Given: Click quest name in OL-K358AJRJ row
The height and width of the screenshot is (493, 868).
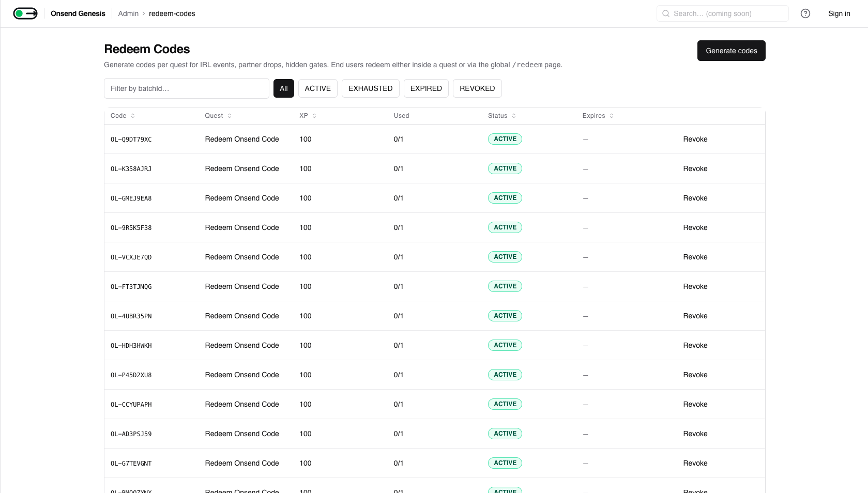Looking at the screenshot, I should 242,168.
